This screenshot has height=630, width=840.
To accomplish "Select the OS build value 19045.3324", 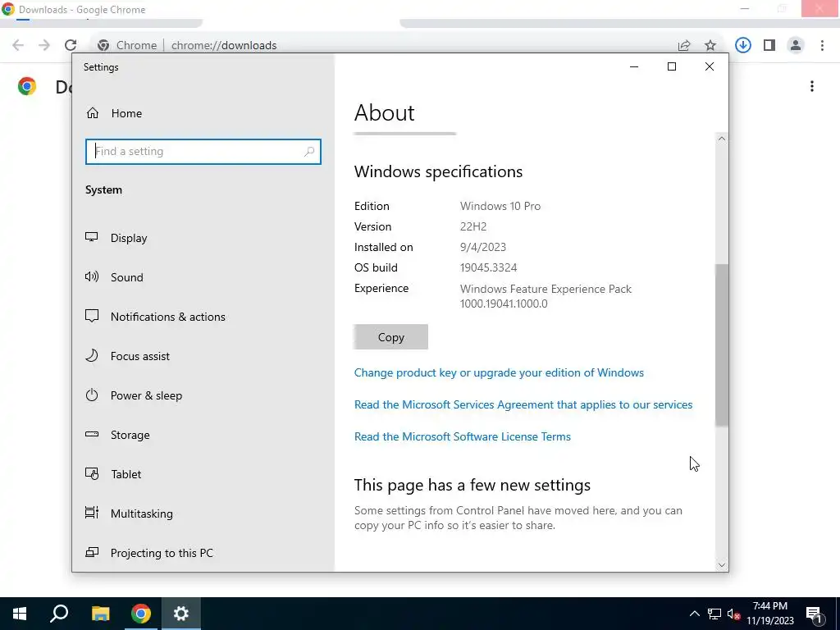I will click(488, 267).
